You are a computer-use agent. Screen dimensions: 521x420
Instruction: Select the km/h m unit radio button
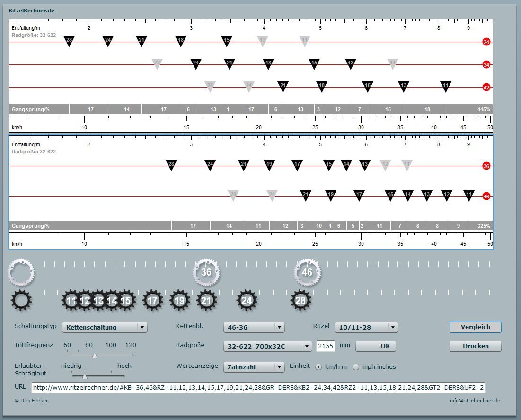tap(318, 366)
